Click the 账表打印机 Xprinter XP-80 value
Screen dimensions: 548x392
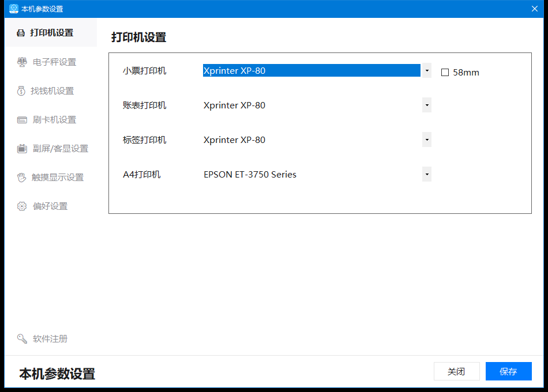coord(235,105)
